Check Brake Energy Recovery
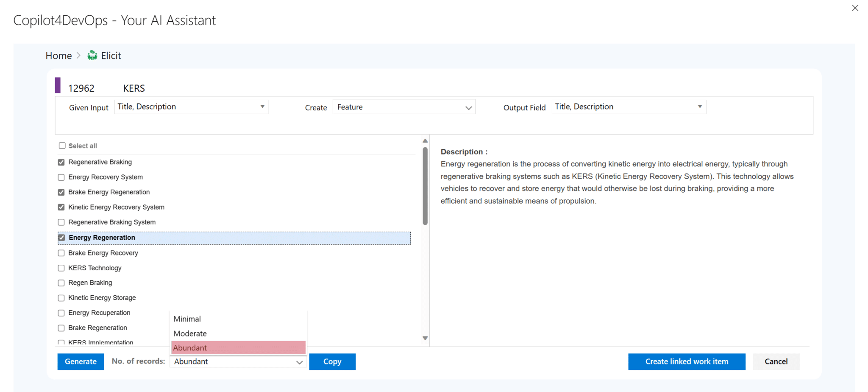This screenshot has height=392, width=868. (x=61, y=253)
